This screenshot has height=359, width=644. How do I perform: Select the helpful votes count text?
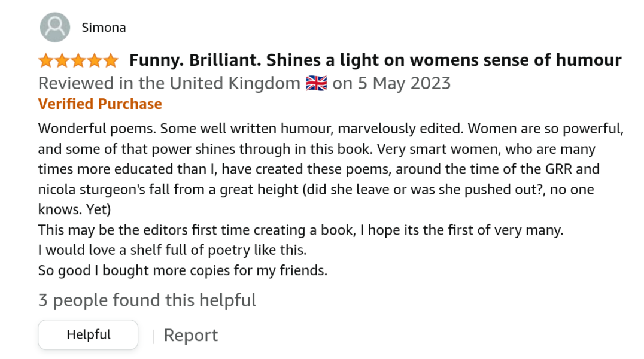click(147, 300)
